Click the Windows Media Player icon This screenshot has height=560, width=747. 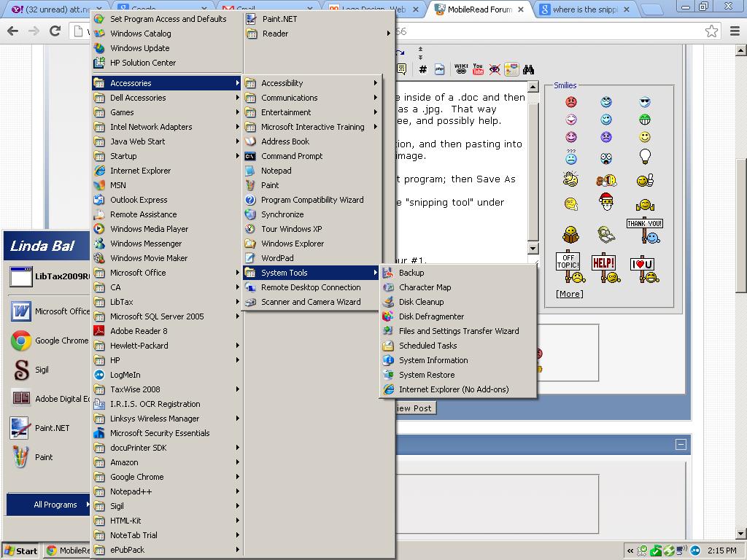(99, 229)
